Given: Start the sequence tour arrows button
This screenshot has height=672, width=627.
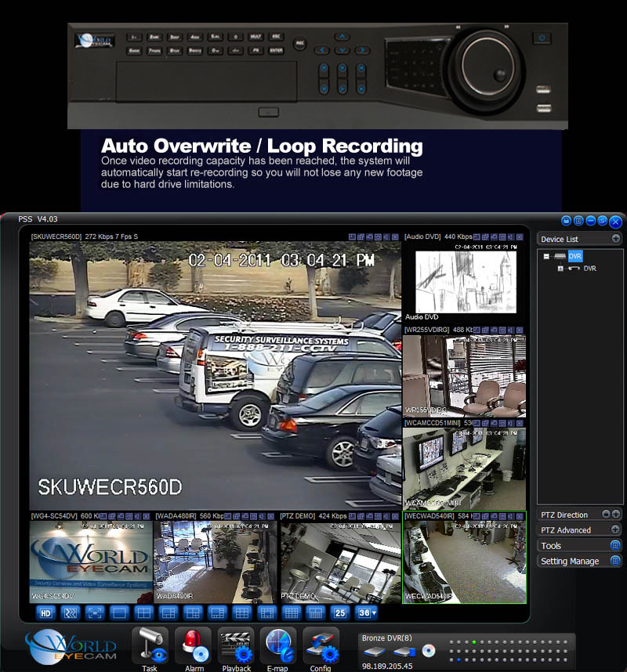Looking at the screenshot, I should [x=71, y=613].
